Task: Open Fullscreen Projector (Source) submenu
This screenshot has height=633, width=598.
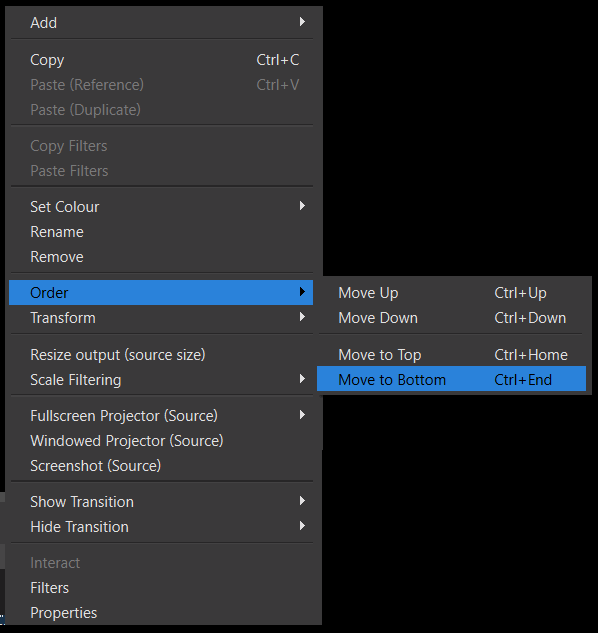Action: point(161,416)
